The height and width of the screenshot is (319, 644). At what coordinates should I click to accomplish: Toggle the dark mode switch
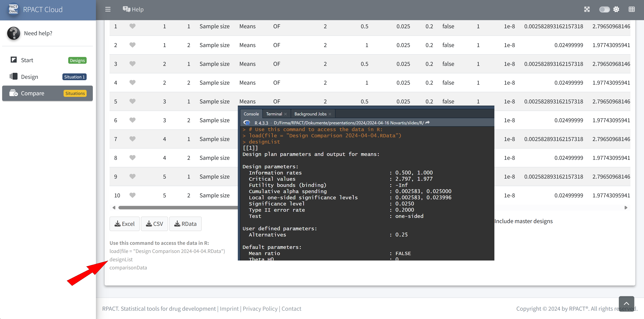604,9
